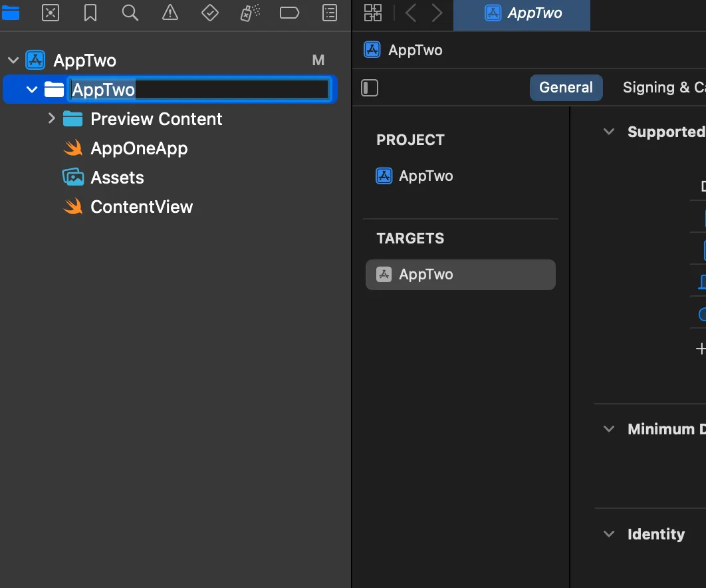The width and height of the screenshot is (706, 588).
Task: Collapse the Identity section
Action: coord(609,533)
